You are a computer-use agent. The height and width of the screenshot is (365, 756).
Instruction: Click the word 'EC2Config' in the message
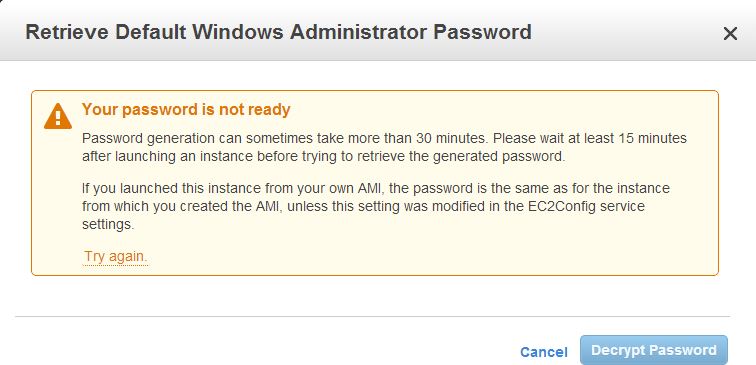(x=556, y=206)
